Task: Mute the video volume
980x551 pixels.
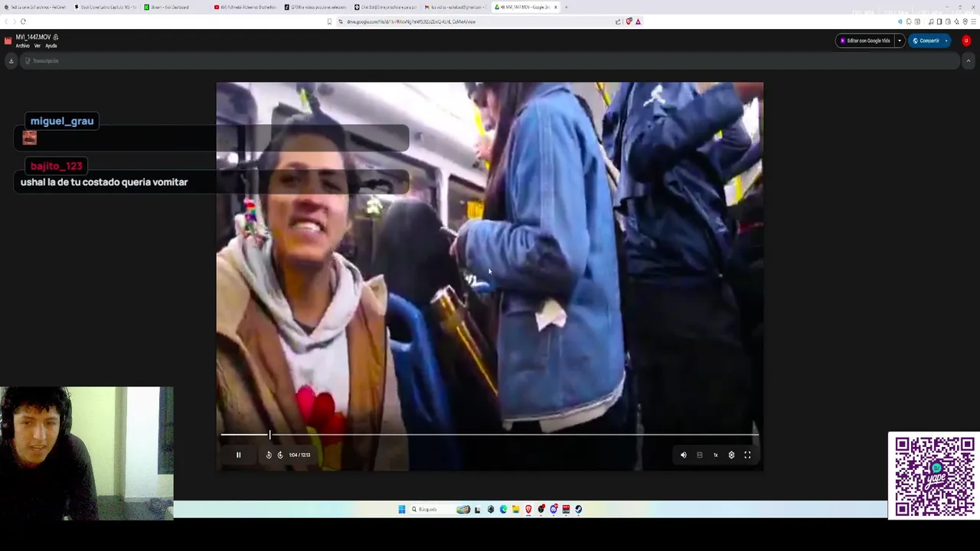Action: tap(684, 455)
